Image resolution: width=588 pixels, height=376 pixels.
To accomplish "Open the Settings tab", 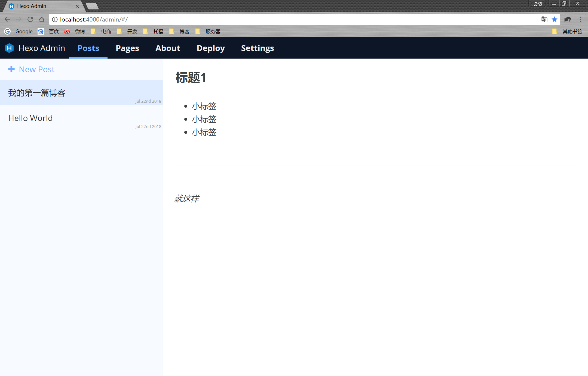I will coord(257,48).
